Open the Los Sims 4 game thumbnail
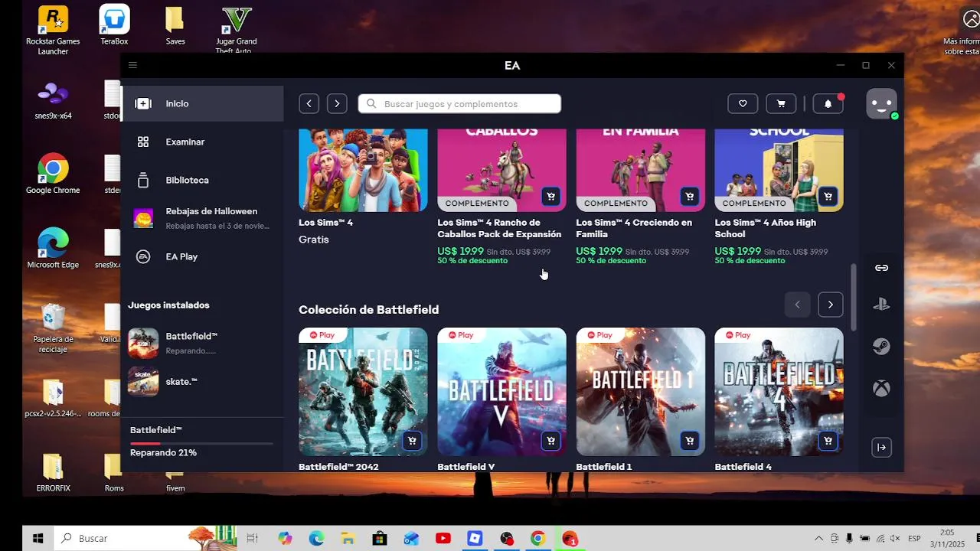This screenshot has height=551, width=980. point(363,170)
